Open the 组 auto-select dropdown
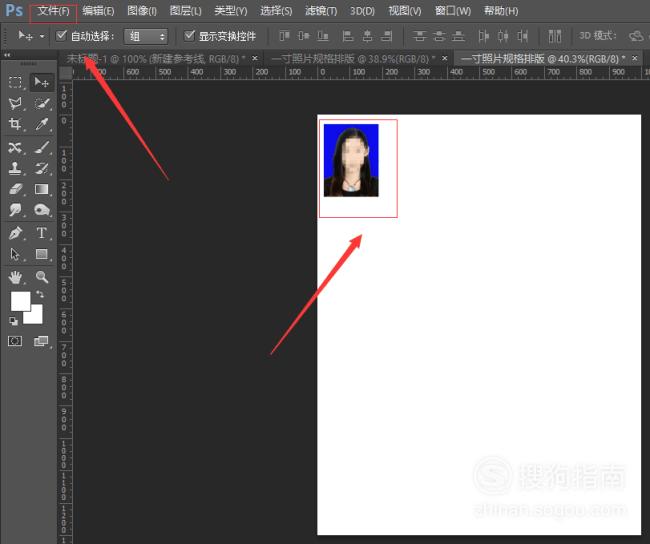Screen dimensions: 650x544 coord(146,36)
